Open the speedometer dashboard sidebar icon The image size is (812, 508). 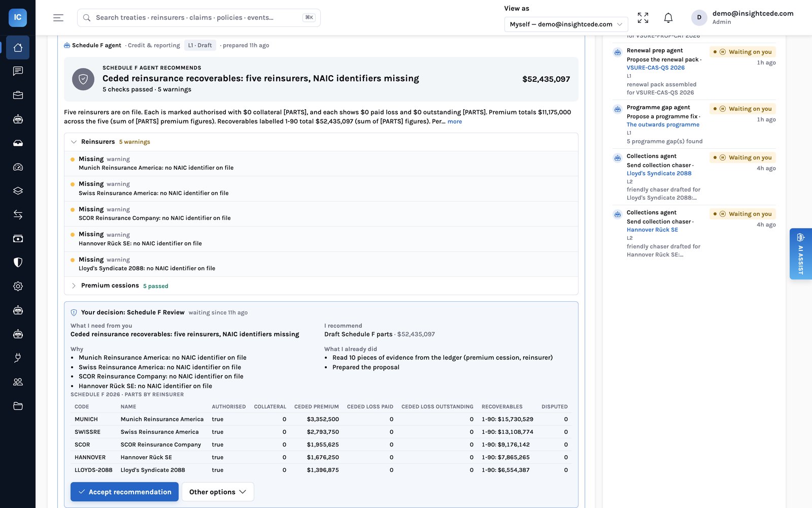tap(18, 167)
